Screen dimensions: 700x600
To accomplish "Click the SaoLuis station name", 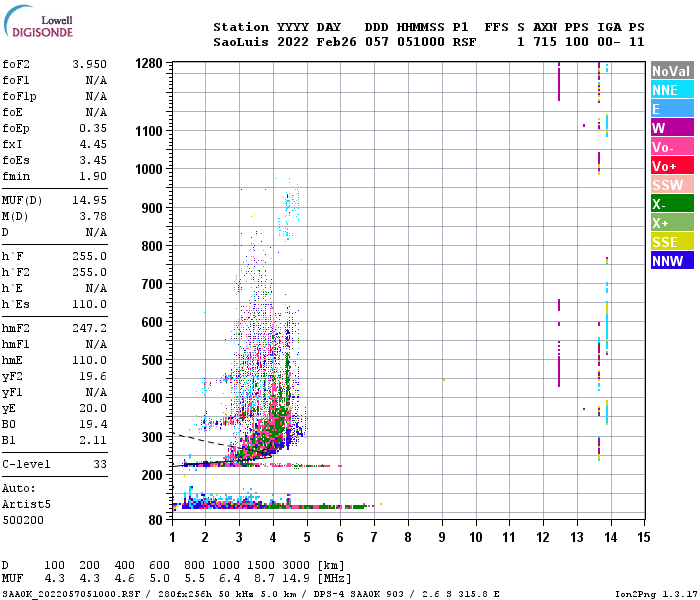I will pos(241,42).
